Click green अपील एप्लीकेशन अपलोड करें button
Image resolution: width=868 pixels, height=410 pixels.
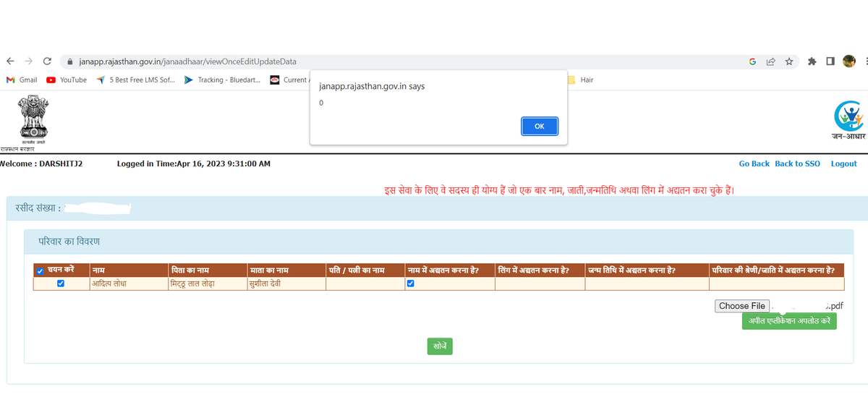click(x=789, y=321)
